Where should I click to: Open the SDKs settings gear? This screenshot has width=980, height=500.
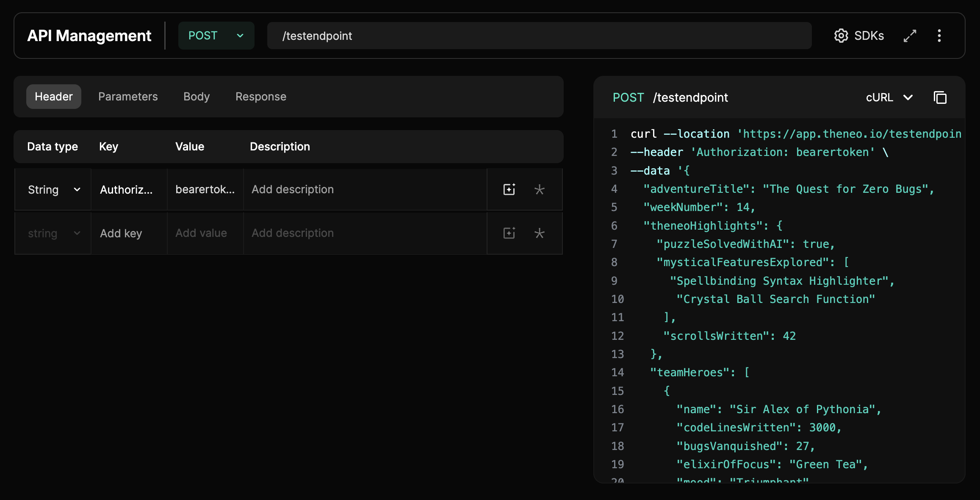pyautogui.click(x=841, y=36)
